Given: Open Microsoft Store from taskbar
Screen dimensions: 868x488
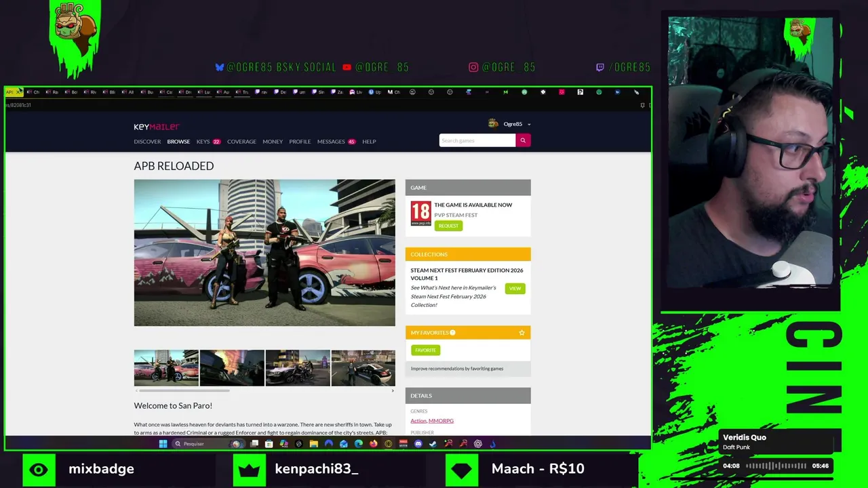Looking at the screenshot, I should coord(269,444).
